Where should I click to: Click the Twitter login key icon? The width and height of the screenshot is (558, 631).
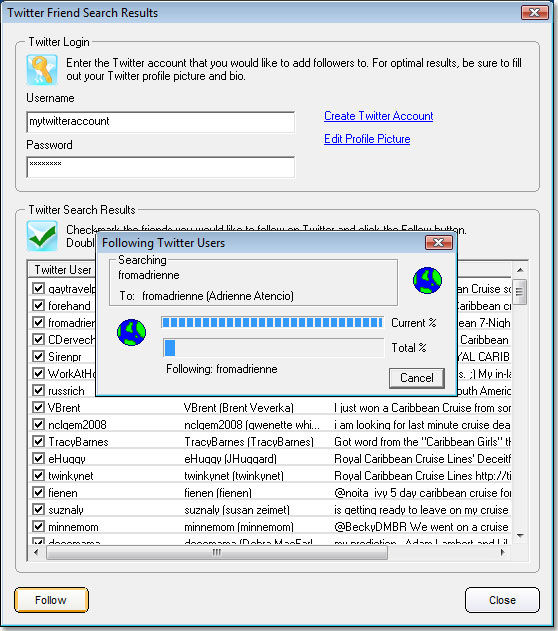(x=42, y=70)
